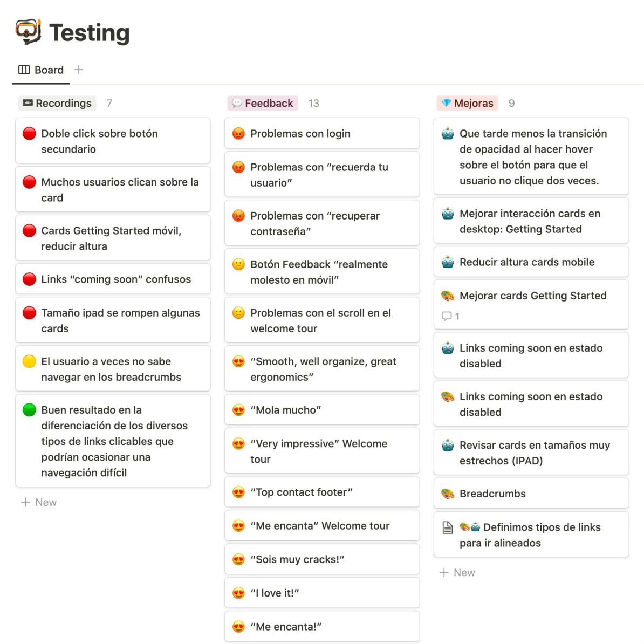Select the Feedback group label

tap(263, 103)
